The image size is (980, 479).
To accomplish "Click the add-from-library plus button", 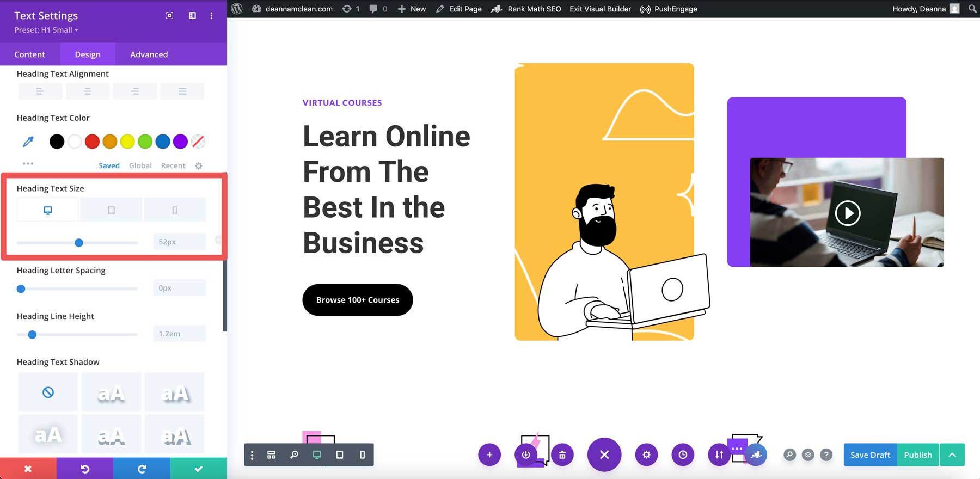I will (x=489, y=455).
